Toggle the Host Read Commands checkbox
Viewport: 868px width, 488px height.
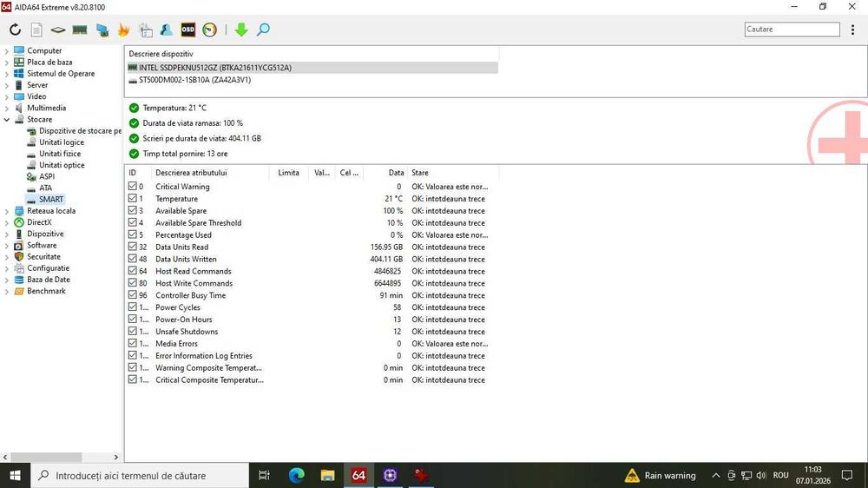pos(132,271)
